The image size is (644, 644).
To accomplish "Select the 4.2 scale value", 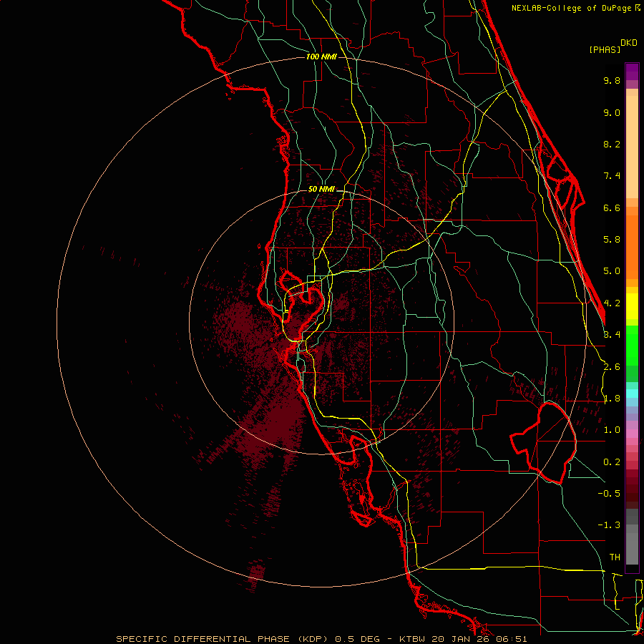I will point(612,303).
